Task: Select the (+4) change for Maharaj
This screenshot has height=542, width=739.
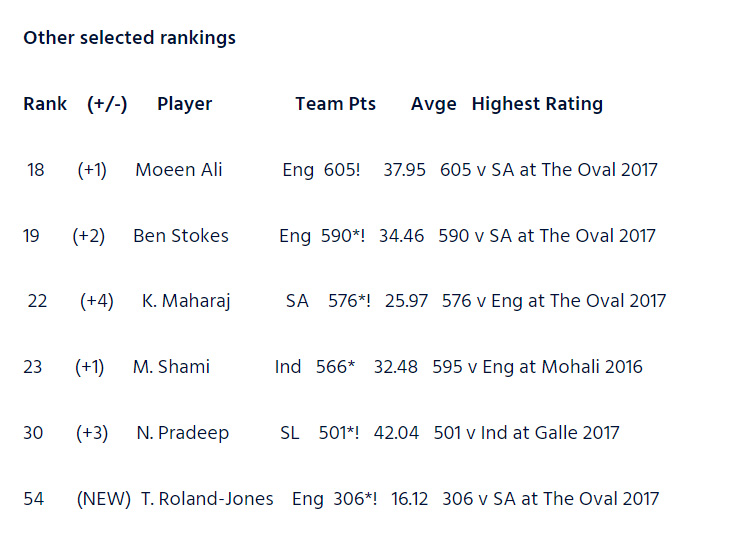Action: (x=97, y=301)
